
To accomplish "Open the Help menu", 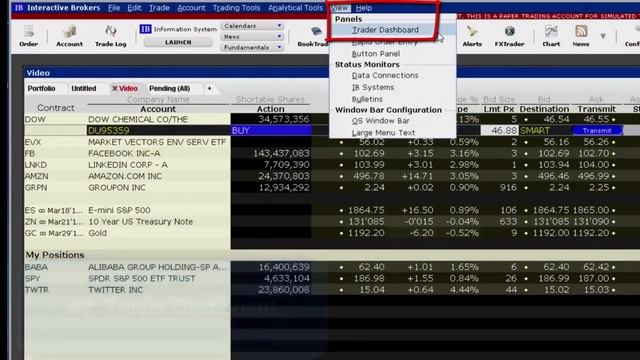I will tap(364, 8).
